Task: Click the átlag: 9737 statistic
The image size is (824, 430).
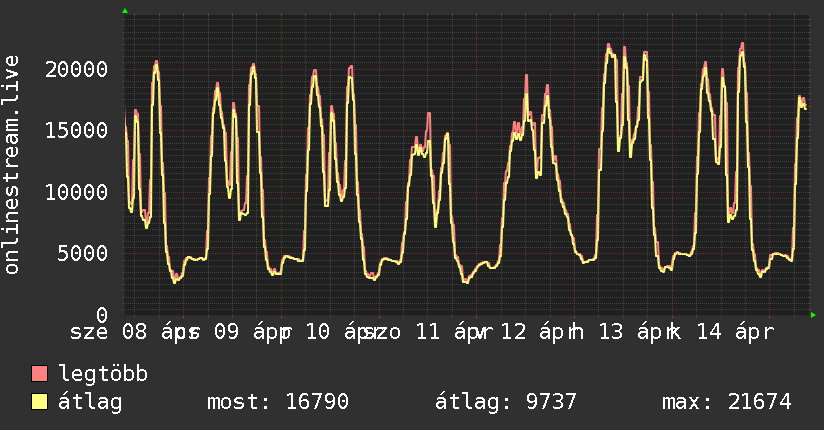Action: (506, 402)
